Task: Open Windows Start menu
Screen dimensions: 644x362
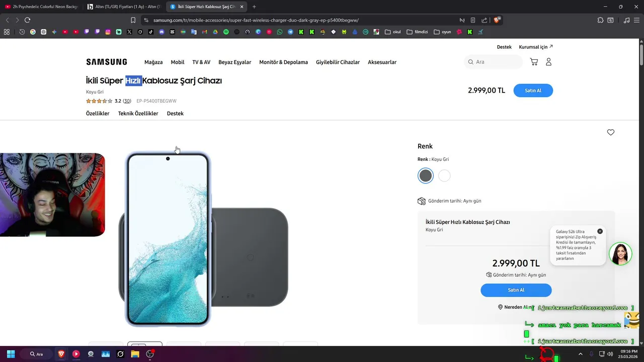Action: (x=11, y=354)
